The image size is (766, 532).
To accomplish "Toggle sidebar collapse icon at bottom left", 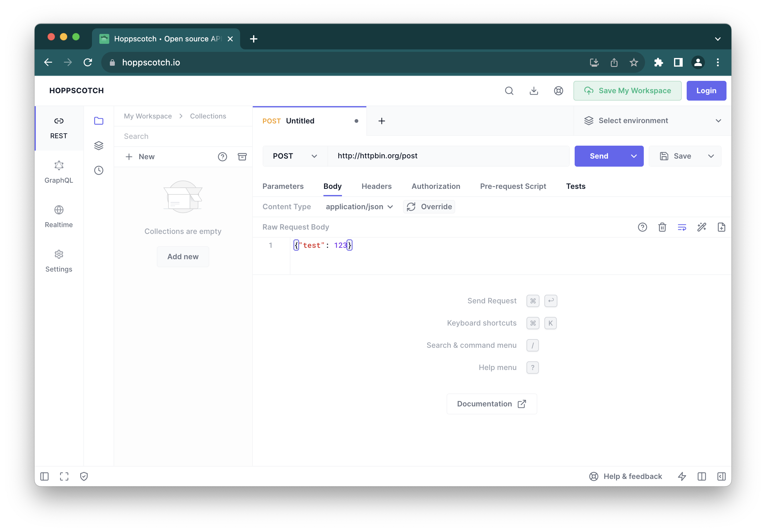I will [44, 476].
